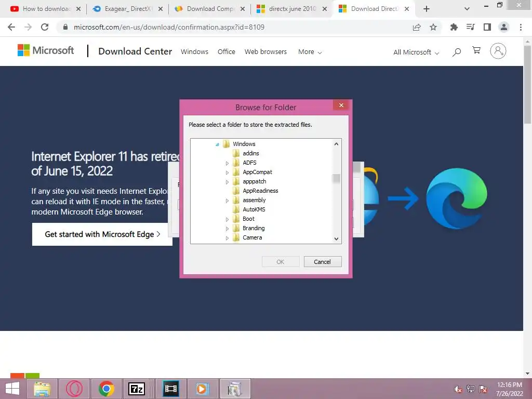Bookmark this page with the star icon
This screenshot has height=399, width=532.
(433, 27)
